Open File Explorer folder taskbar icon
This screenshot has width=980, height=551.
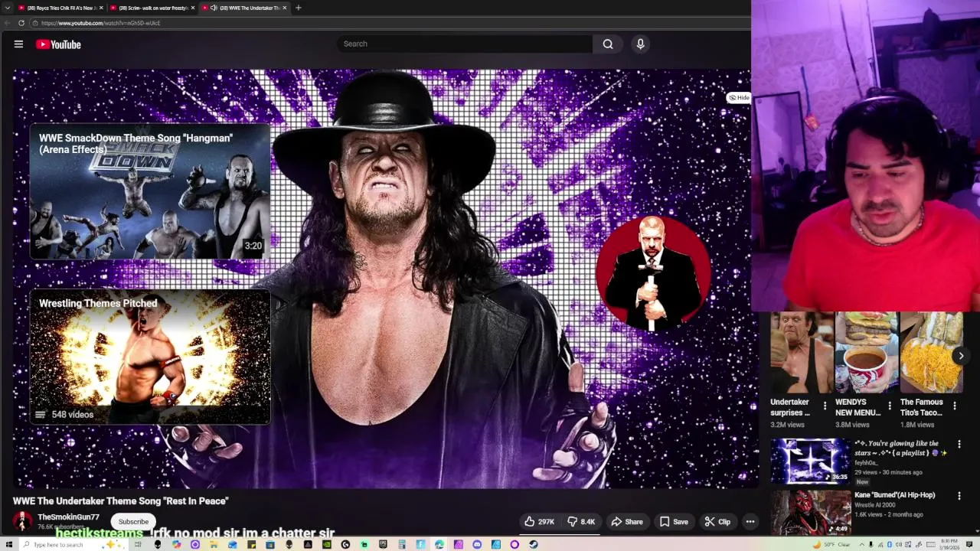(213, 544)
